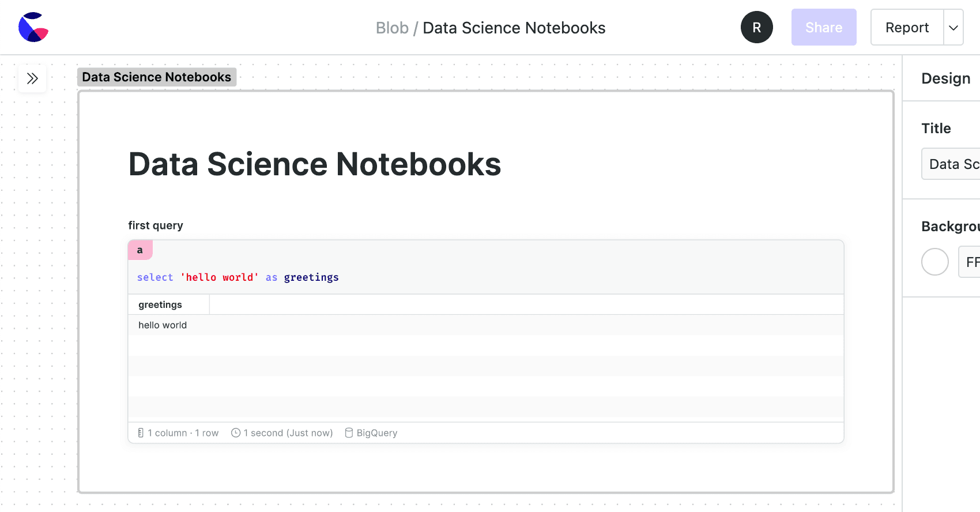
Task: Open the white Background color swatch
Action: point(934,262)
